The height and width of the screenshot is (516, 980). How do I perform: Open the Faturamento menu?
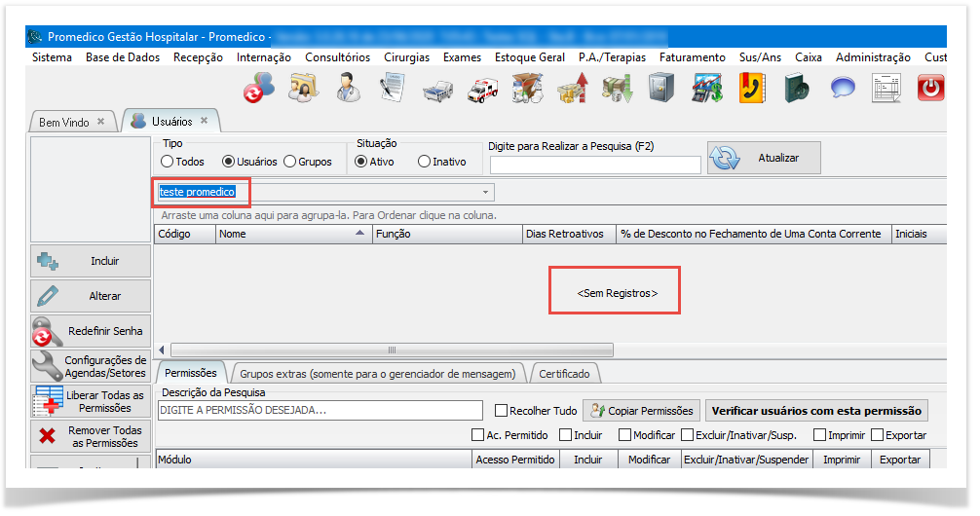pyautogui.click(x=692, y=57)
